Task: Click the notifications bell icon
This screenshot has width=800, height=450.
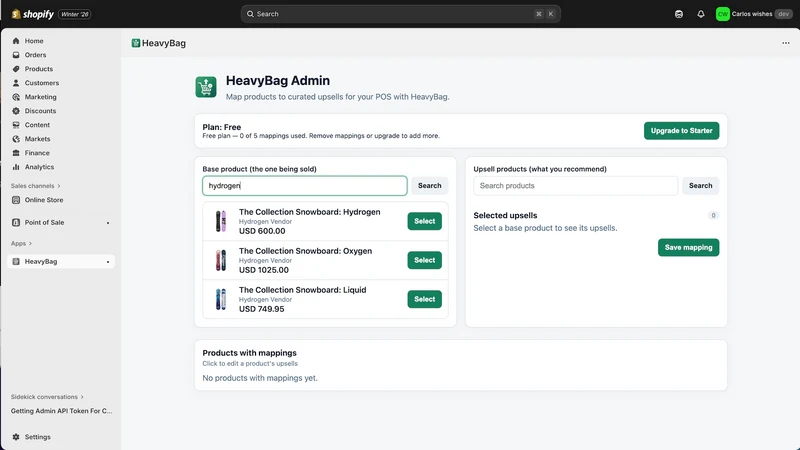Action: 701,14
